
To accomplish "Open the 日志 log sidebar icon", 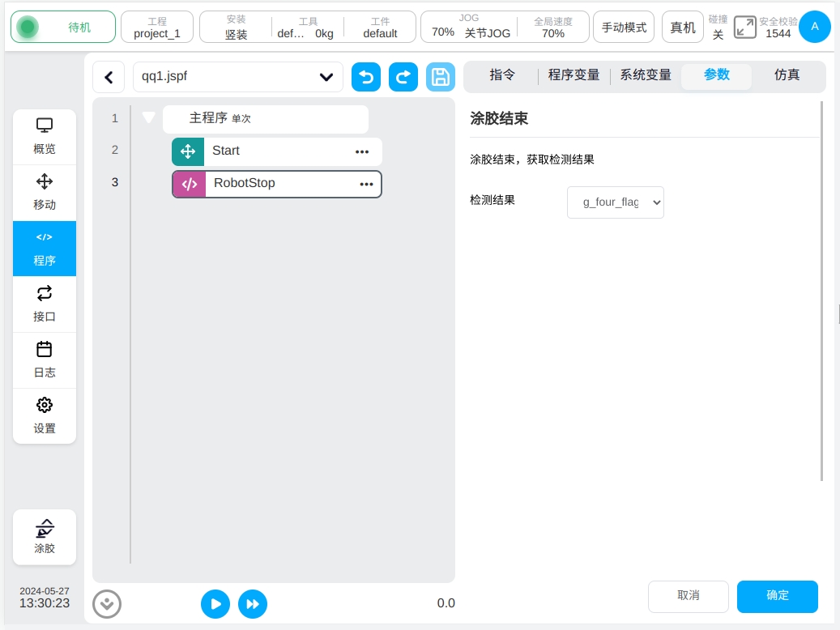I will click(45, 360).
